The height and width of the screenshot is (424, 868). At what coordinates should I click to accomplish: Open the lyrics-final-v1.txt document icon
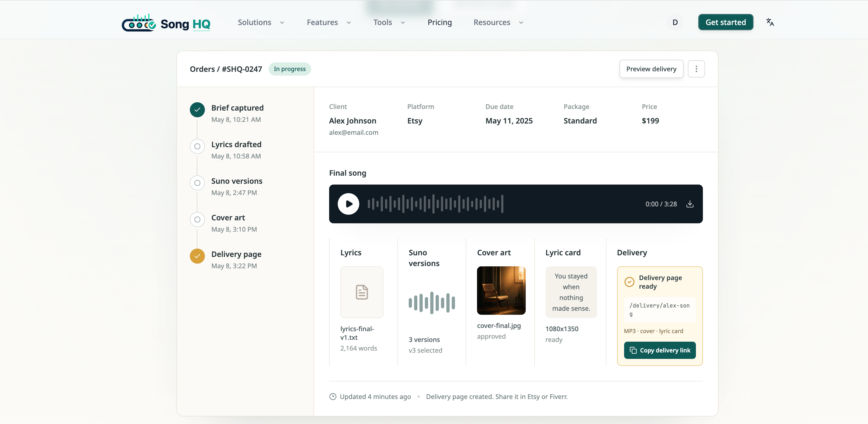(362, 292)
